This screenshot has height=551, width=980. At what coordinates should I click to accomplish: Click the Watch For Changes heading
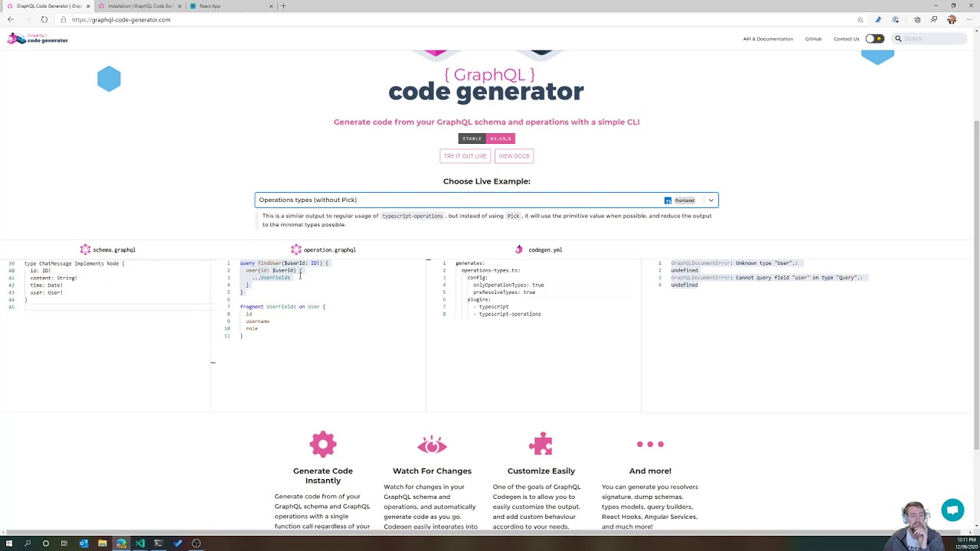pyautogui.click(x=432, y=471)
